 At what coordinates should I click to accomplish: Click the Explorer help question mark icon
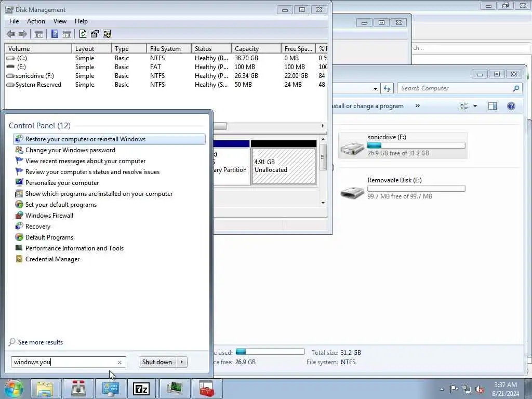pyautogui.click(x=511, y=106)
